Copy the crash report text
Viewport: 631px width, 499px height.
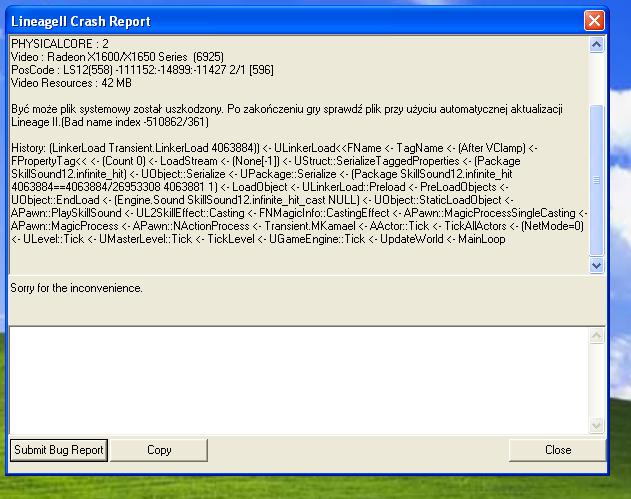(159, 450)
